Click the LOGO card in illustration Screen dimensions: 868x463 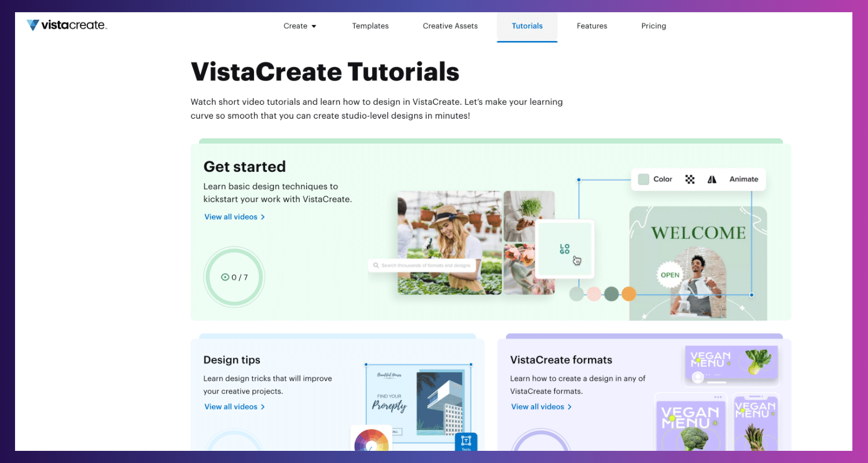pyautogui.click(x=565, y=249)
